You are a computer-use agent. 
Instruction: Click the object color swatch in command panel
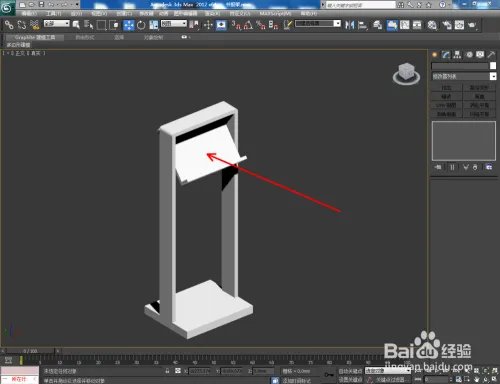point(493,66)
